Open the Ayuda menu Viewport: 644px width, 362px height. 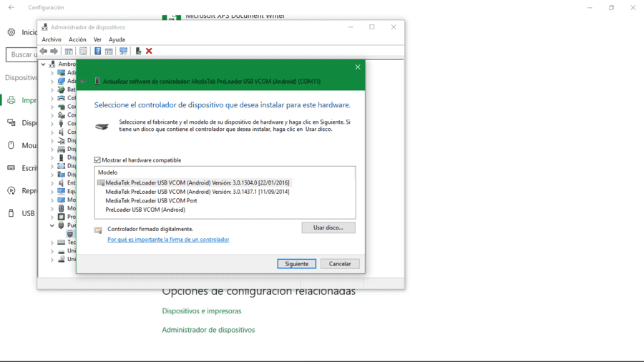[x=117, y=39]
